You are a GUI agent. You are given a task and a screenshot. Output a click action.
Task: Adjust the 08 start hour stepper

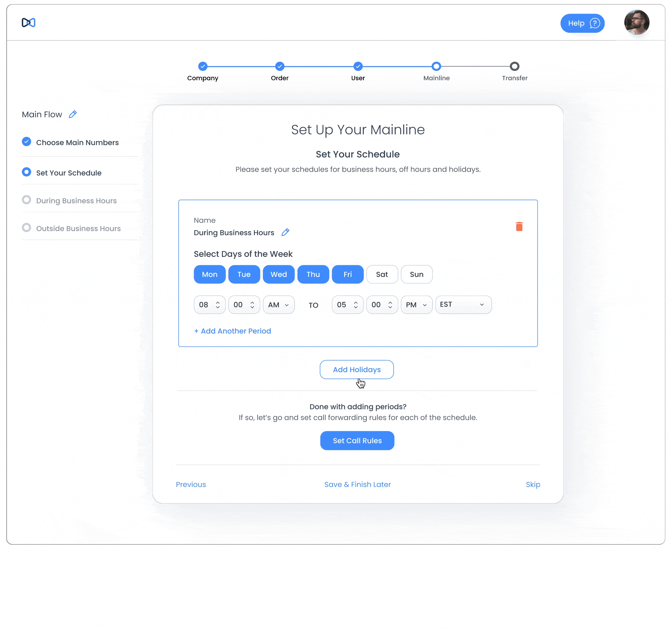click(x=218, y=305)
